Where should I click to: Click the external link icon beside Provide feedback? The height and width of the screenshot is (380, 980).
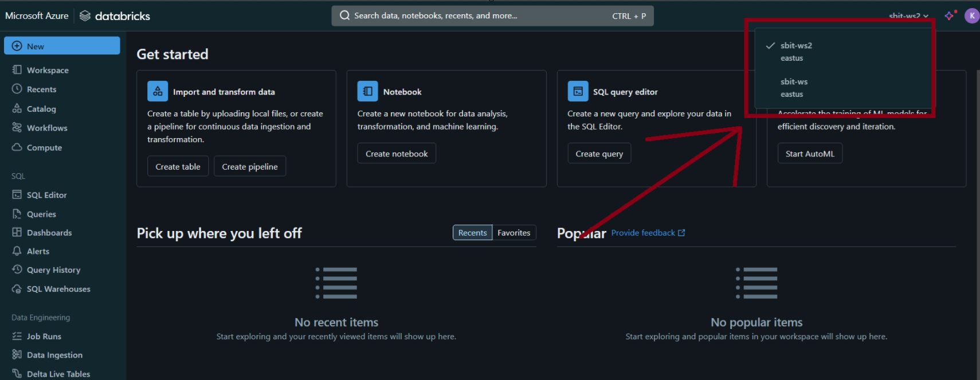tap(681, 233)
